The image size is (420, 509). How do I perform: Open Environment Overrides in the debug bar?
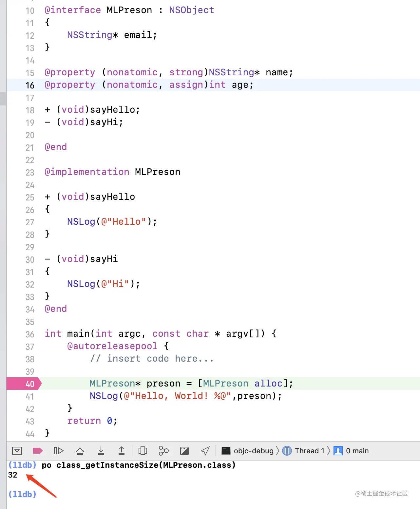(x=184, y=451)
